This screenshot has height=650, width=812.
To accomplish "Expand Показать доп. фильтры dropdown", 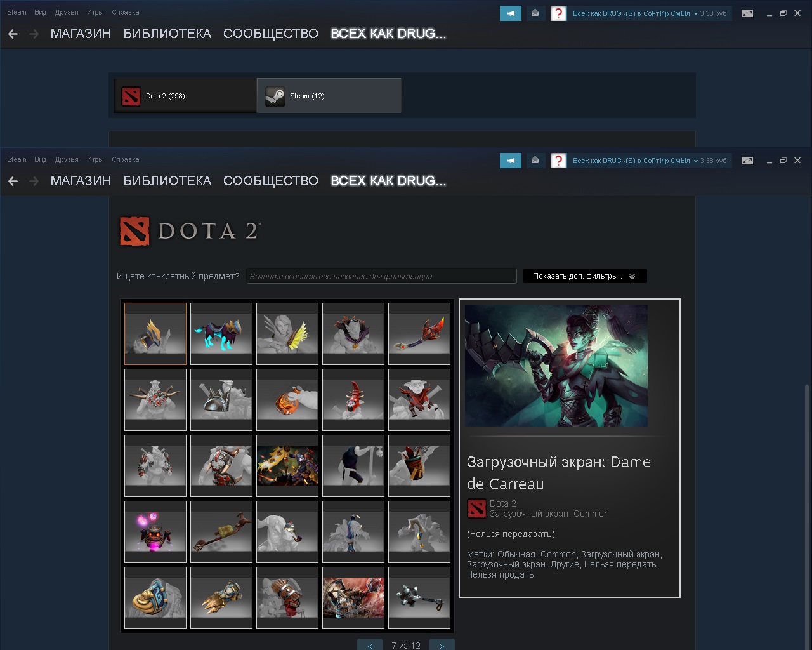I will (584, 276).
